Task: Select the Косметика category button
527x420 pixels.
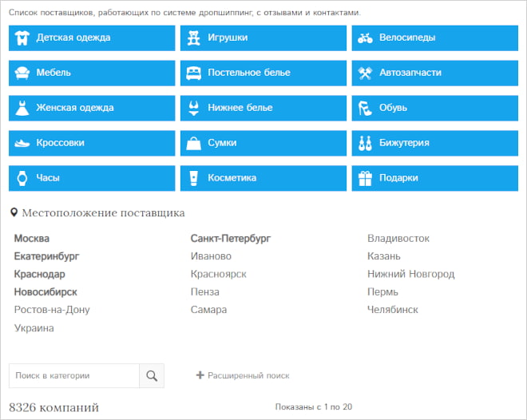Action: click(x=263, y=178)
